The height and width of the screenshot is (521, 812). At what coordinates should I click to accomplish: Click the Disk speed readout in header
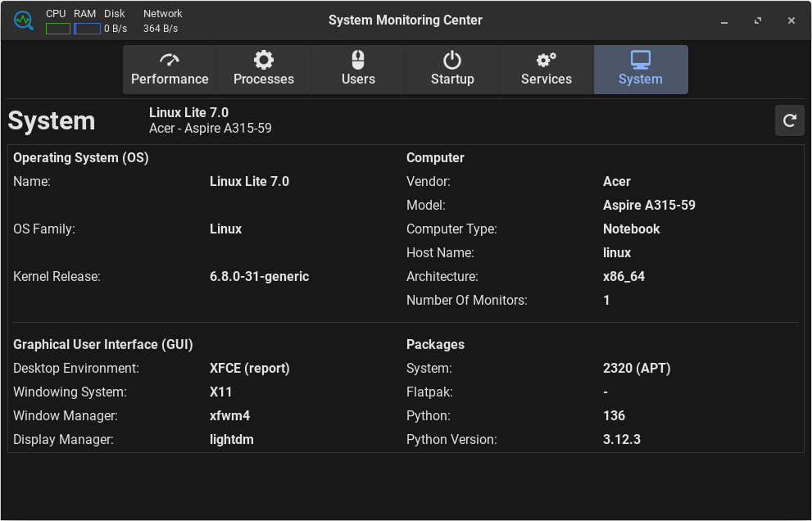[x=115, y=29]
